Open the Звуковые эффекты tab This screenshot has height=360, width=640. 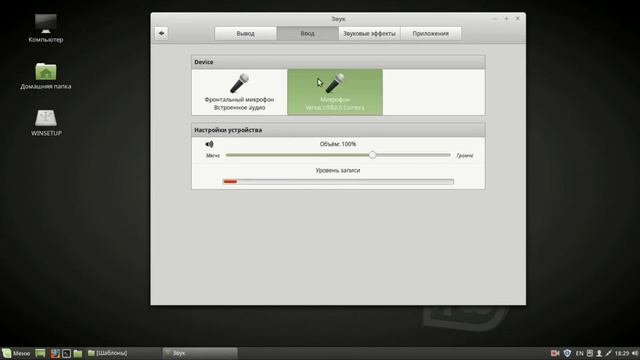(369, 33)
